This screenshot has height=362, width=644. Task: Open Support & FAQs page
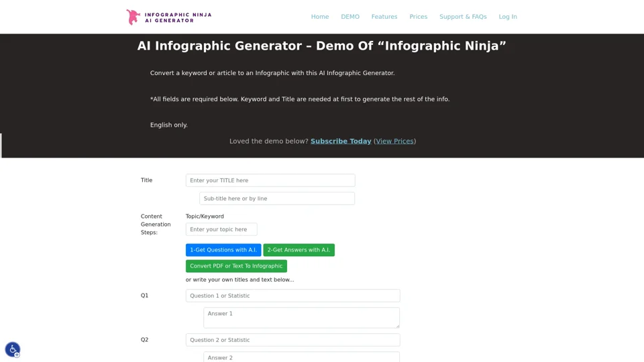(463, 17)
